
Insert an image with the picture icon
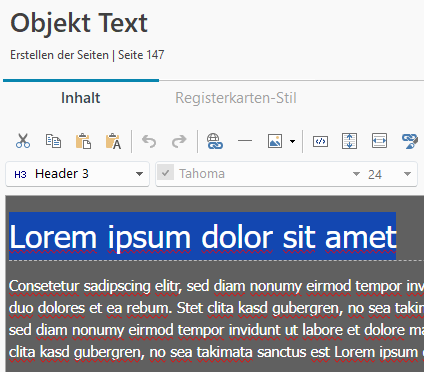pyautogui.click(x=275, y=141)
